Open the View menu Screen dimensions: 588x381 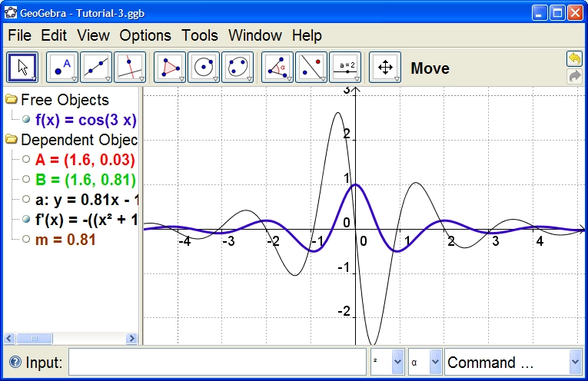[93, 35]
